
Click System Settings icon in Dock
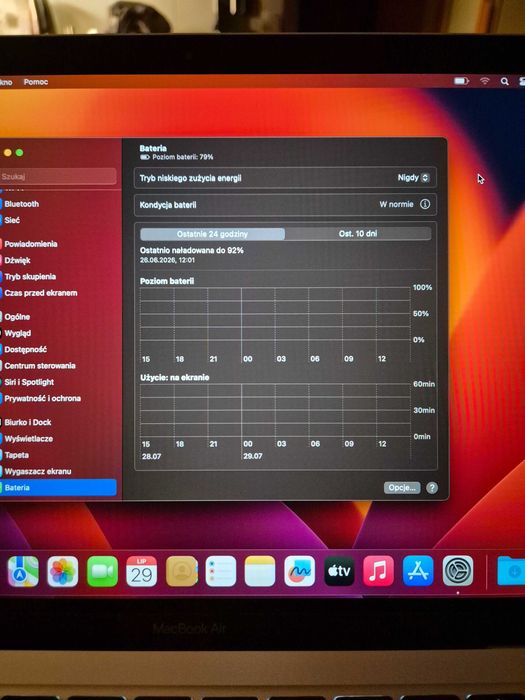click(458, 571)
